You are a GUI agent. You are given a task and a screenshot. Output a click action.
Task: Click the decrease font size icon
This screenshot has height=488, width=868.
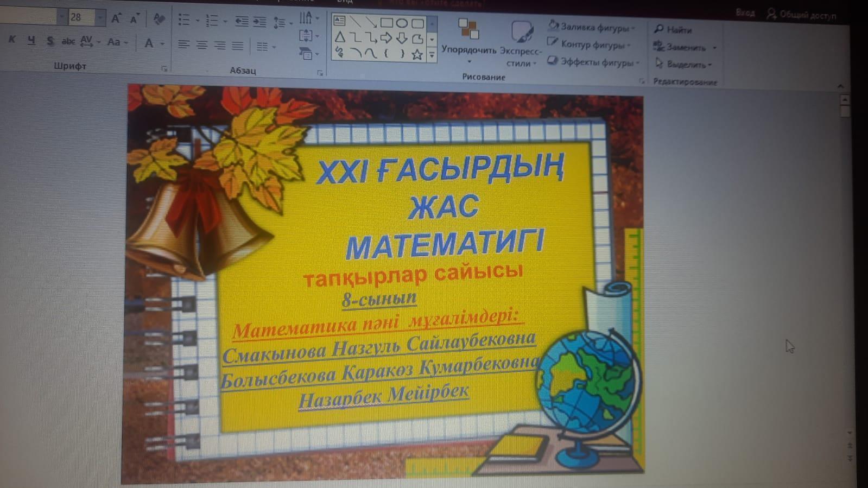134,19
